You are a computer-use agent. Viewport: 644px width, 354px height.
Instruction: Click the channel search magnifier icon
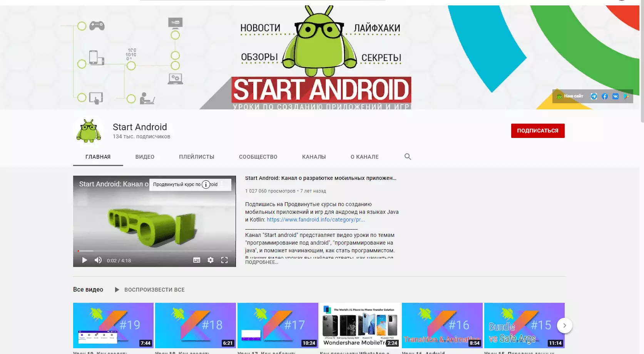[408, 157]
